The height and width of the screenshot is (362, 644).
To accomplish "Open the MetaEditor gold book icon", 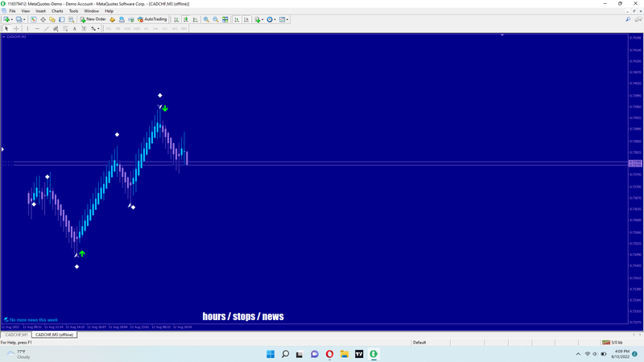I will (x=112, y=19).
